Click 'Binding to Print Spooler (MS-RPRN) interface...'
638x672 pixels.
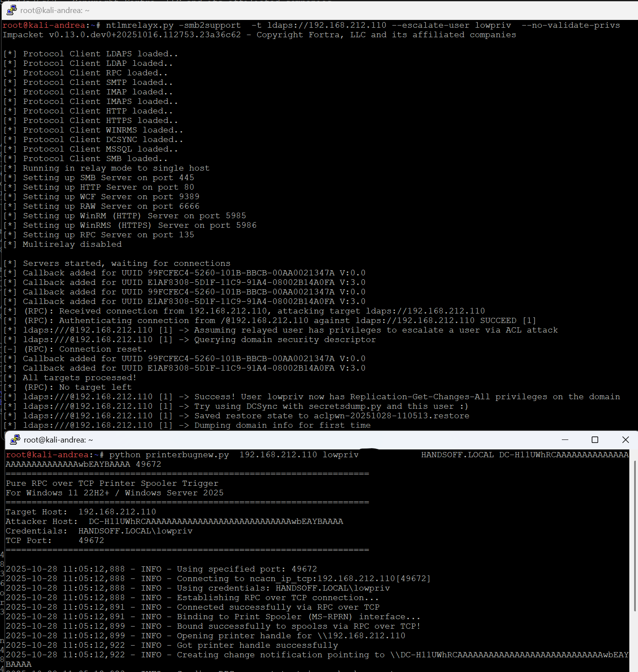tap(213, 617)
